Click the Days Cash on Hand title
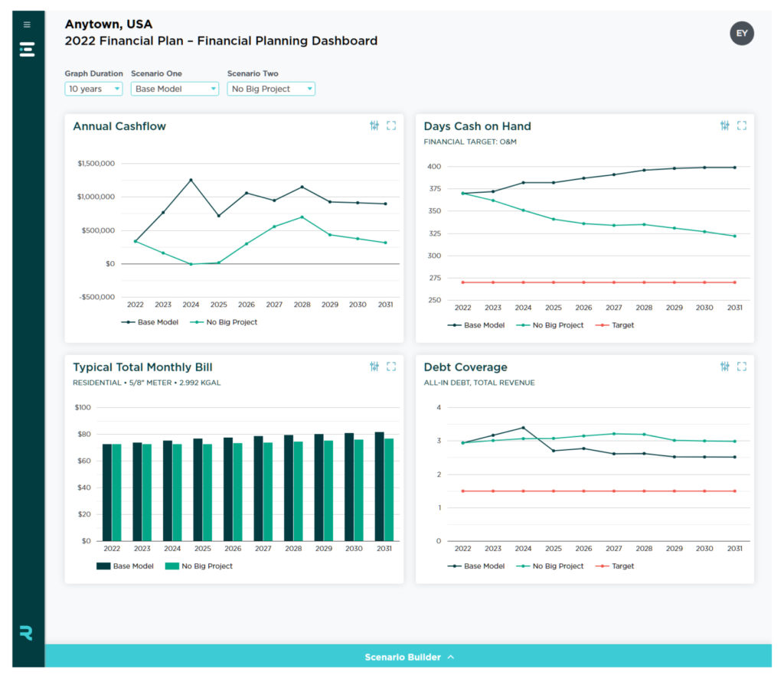Screen dimensions: 784x678 478,126
